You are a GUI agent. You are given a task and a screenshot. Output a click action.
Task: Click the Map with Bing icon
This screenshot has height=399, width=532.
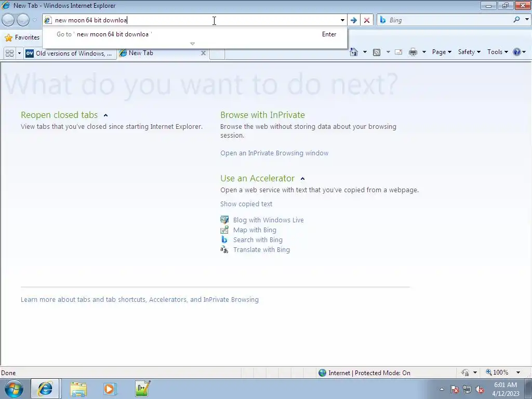click(x=224, y=230)
